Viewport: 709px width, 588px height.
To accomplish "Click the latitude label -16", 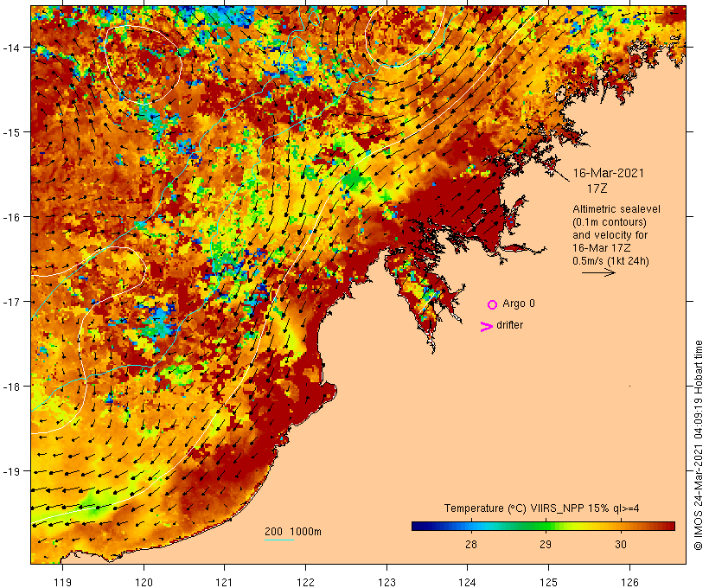I will 11,217.
